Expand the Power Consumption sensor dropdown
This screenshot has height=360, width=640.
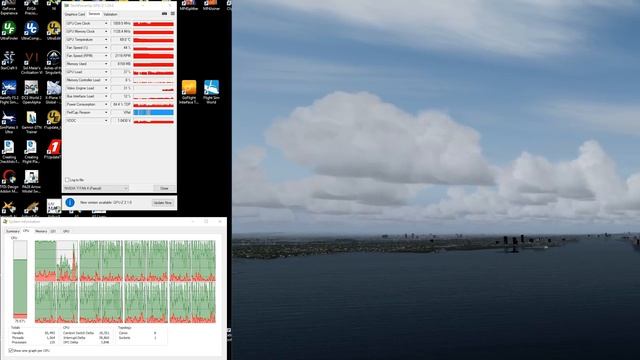(x=106, y=104)
